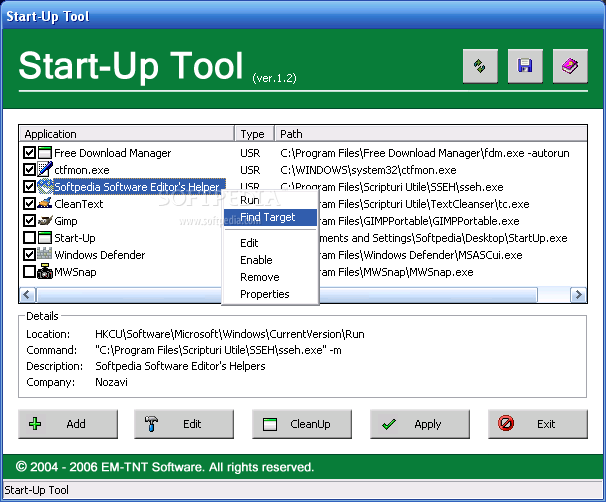
Task: Click the fdm.exe -autorun path text
Action: click(x=425, y=153)
